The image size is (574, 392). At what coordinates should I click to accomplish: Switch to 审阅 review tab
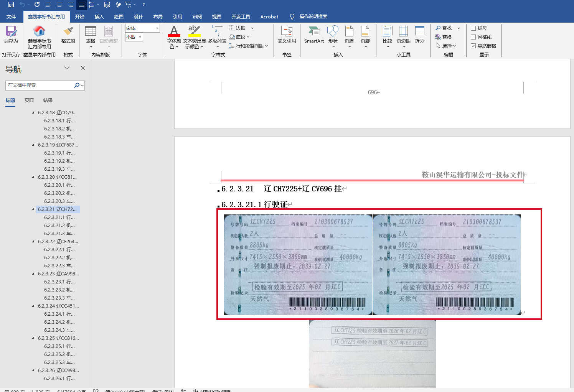(197, 16)
